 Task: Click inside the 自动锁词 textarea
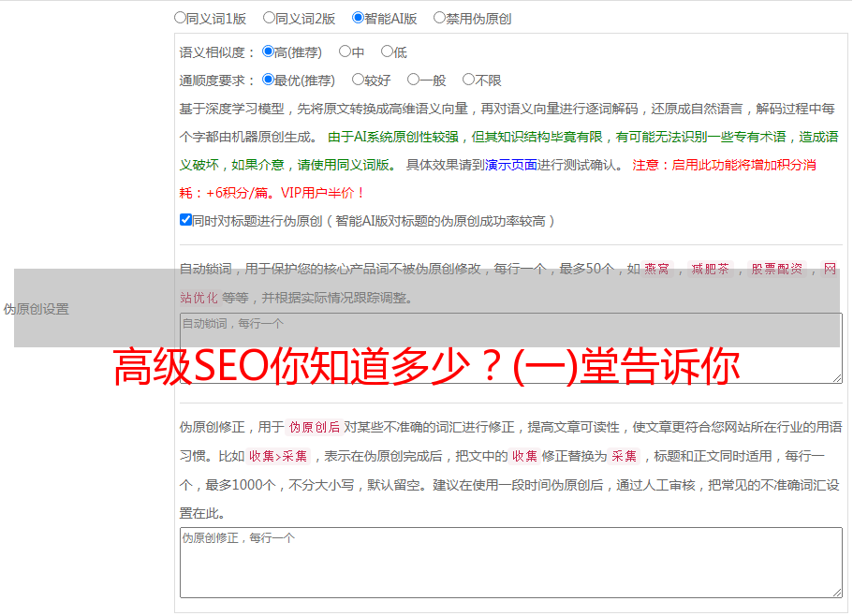(x=511, y=348)
